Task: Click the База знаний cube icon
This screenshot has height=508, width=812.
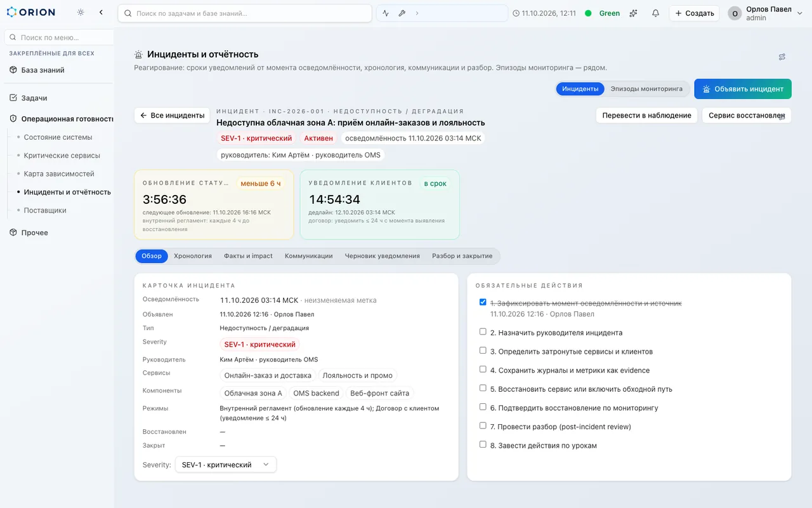Action: (13, 70)
